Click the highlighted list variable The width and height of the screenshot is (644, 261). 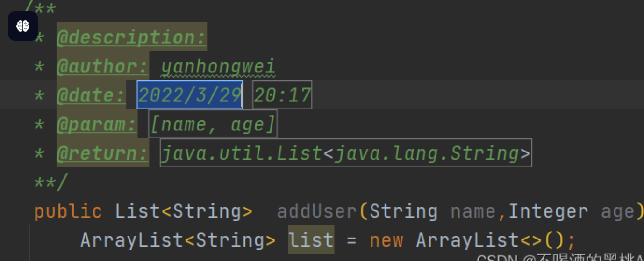click(311, 240)
